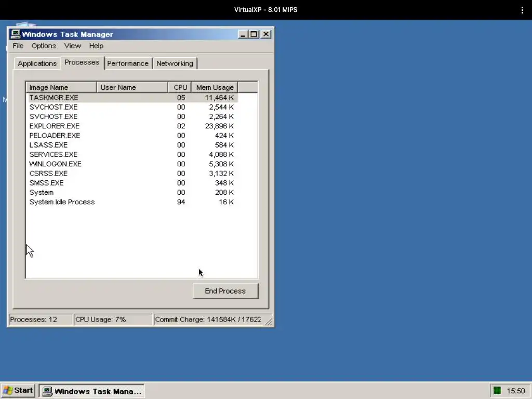
Task: Click the CPU Usage: 7% status entry
Action: (113, 320)
